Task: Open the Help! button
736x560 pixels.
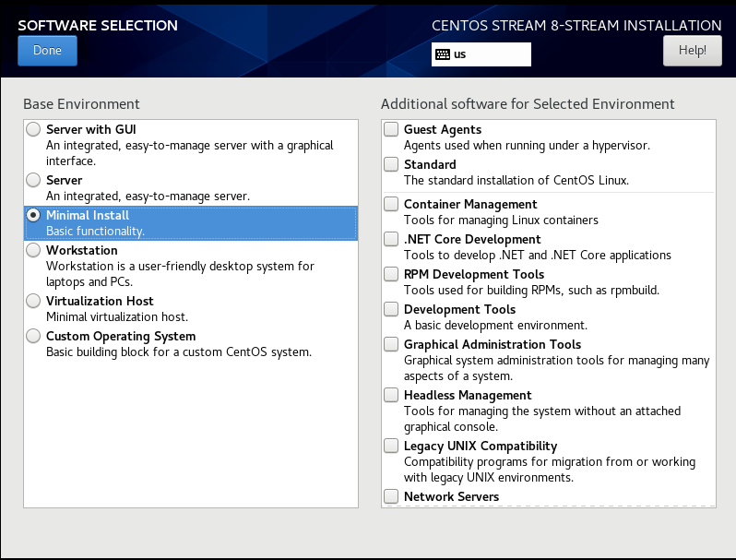Action: tap(693, 51)
